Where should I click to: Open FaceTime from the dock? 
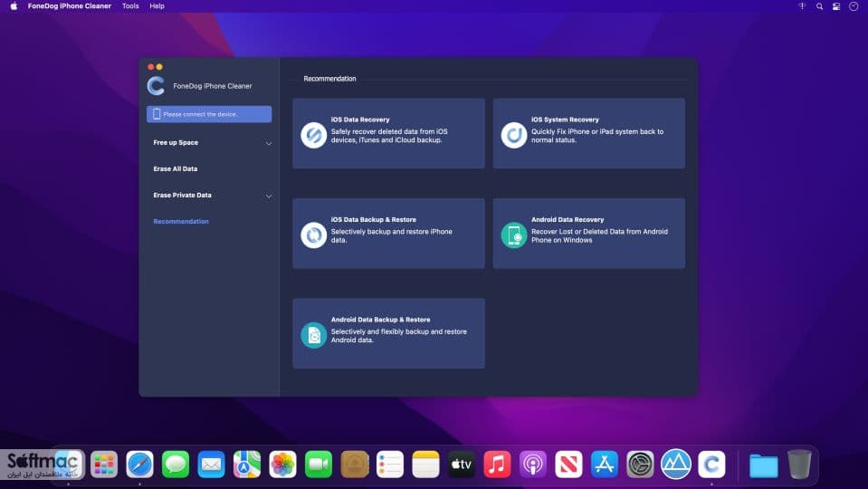coord(319,464)
